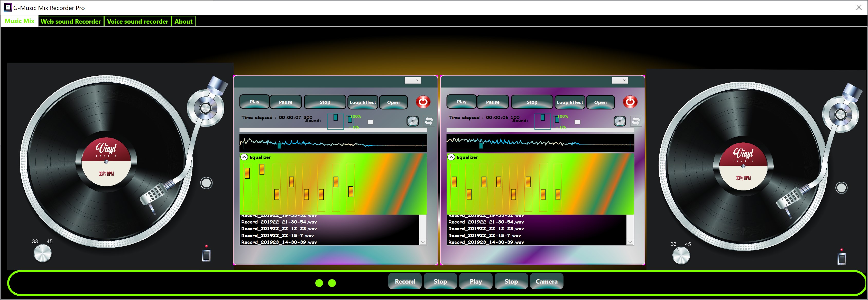
Task: Collapse left deck Equalizer panel
Action: click(244, 157)
